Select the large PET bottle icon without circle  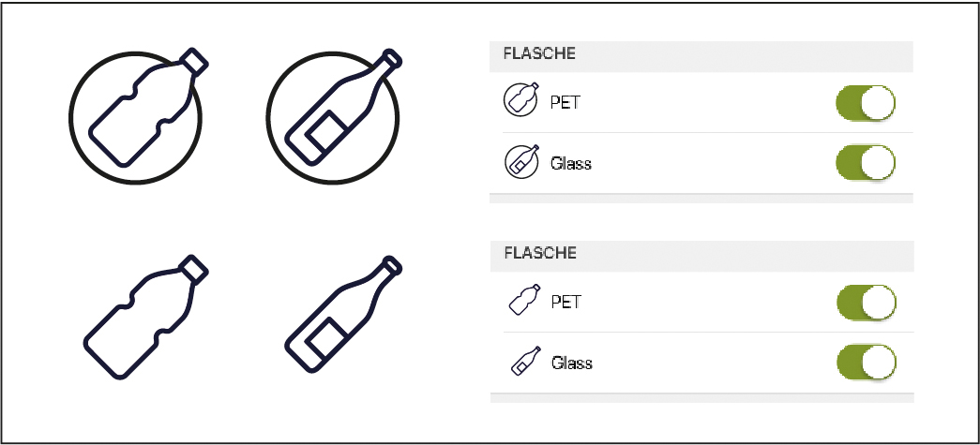coord(145,317)
